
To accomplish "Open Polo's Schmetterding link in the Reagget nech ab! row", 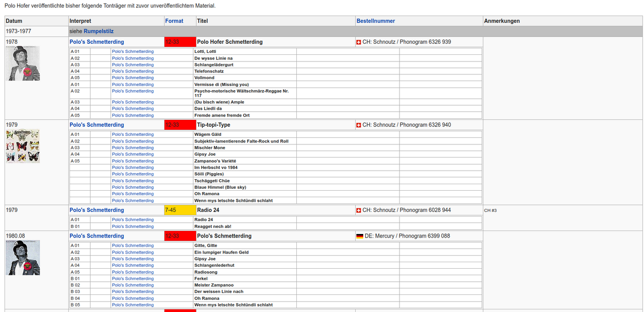I will 133,226.
